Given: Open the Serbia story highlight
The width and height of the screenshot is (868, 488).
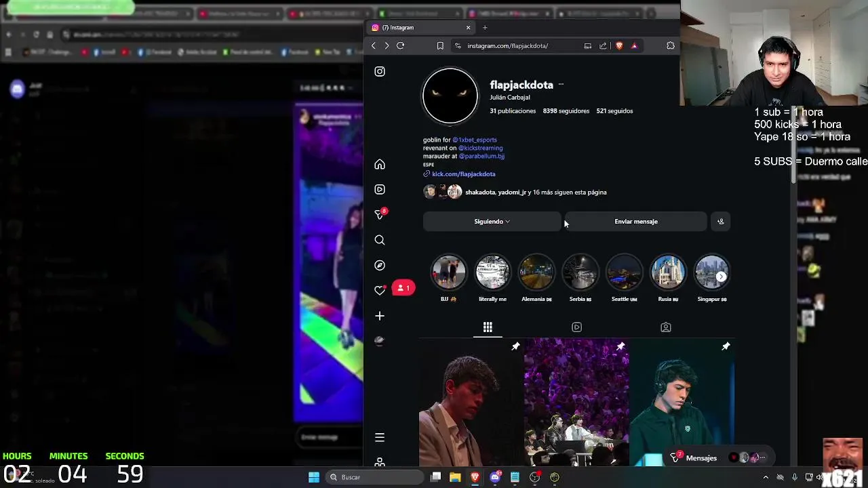Looking at the screenshot, I should point(580,272).
